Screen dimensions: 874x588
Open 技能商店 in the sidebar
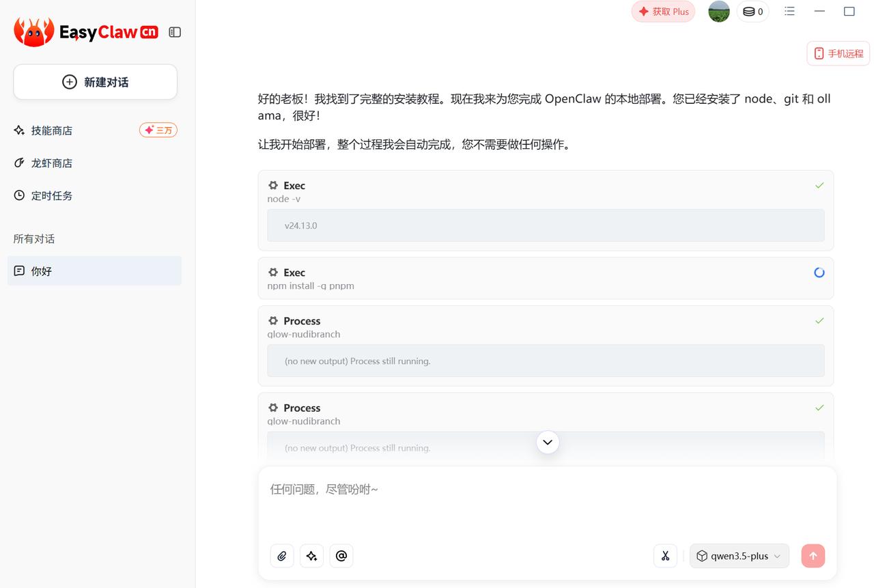tap(52, 130)
